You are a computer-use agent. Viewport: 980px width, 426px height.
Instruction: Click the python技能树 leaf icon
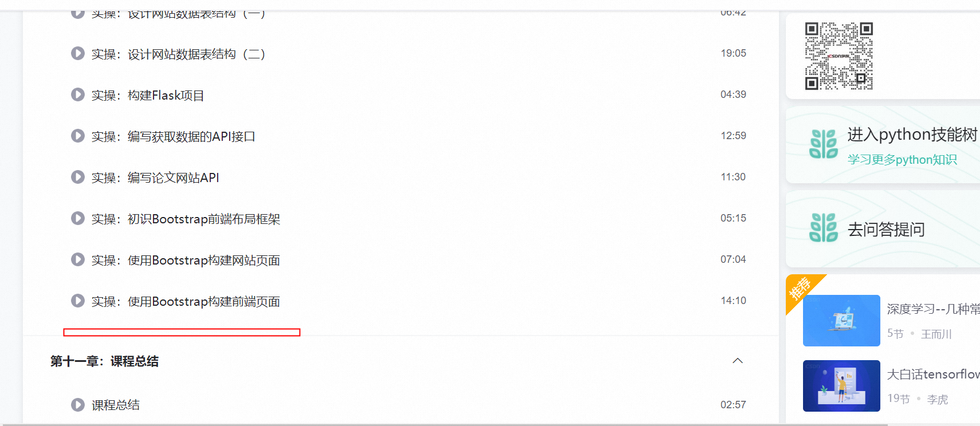(824, 144)
